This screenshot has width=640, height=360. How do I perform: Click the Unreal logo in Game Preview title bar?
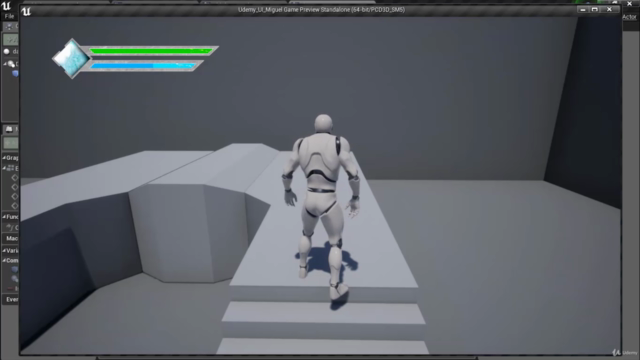click(x=26, y=11)
